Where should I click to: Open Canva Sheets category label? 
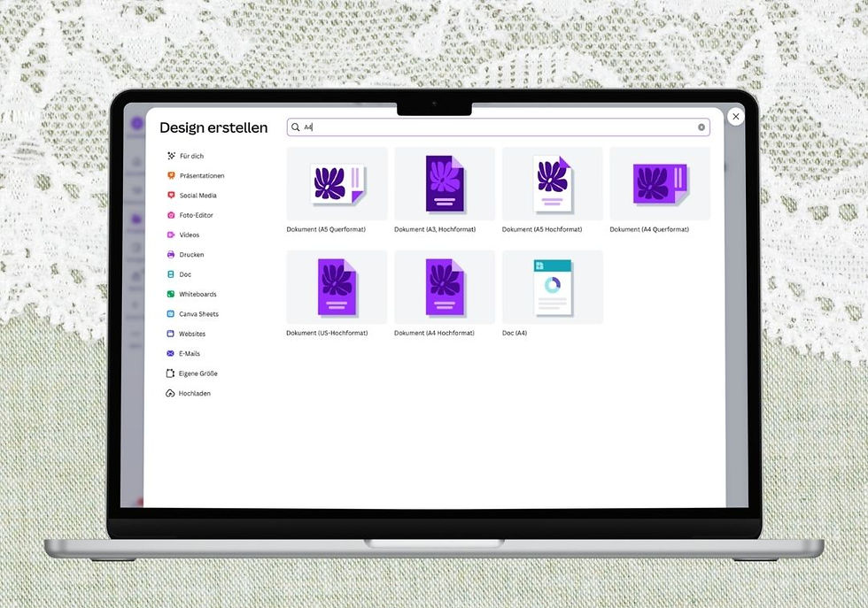click(198, 313)
